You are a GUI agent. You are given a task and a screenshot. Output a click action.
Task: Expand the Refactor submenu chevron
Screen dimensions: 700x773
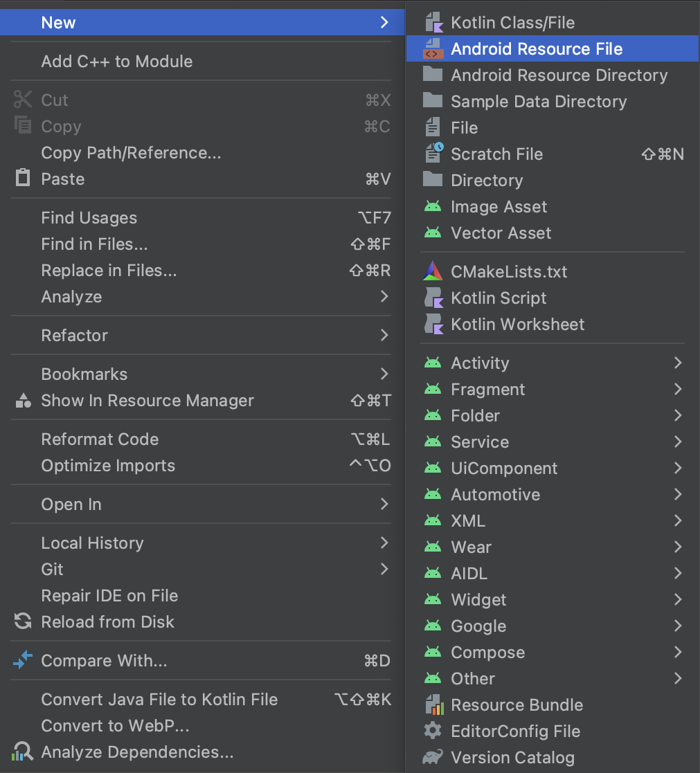click(384, 336)
